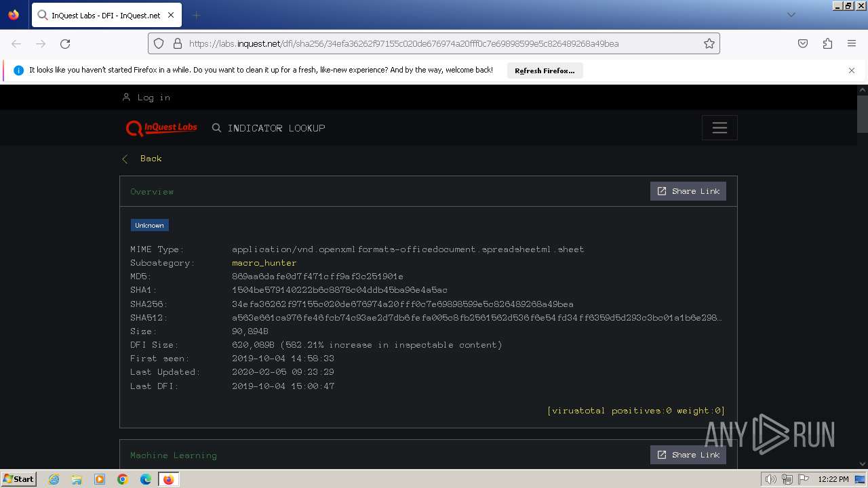Click the search magnifier icon
The image size is (868, 488).
pyautogui.click(x=216, y=127)
